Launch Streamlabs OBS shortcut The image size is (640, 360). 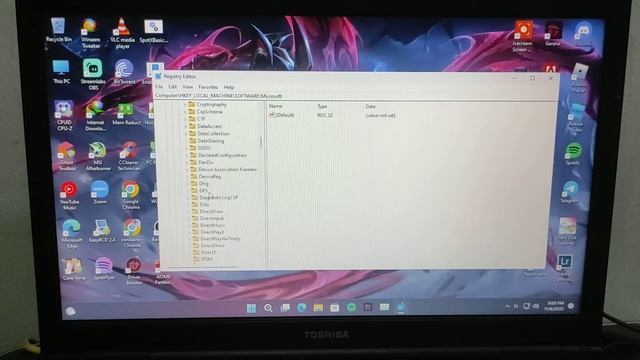click(x=93, y=74)
